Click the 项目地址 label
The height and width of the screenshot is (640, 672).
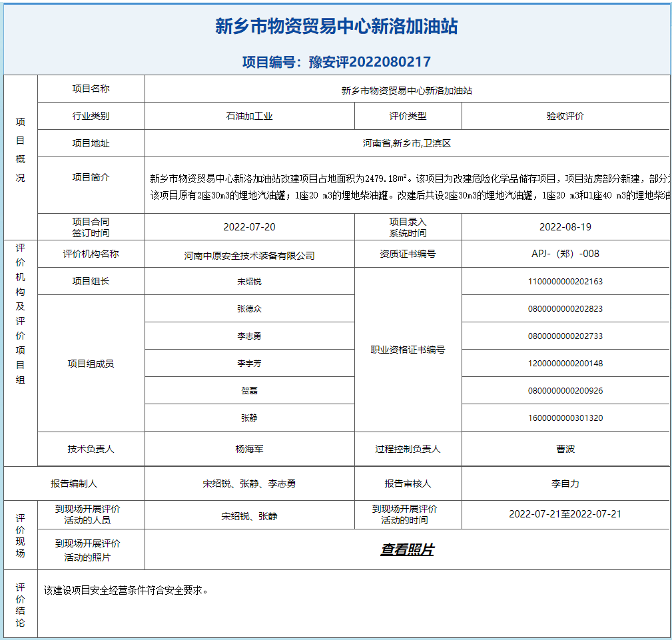[91, 144]
